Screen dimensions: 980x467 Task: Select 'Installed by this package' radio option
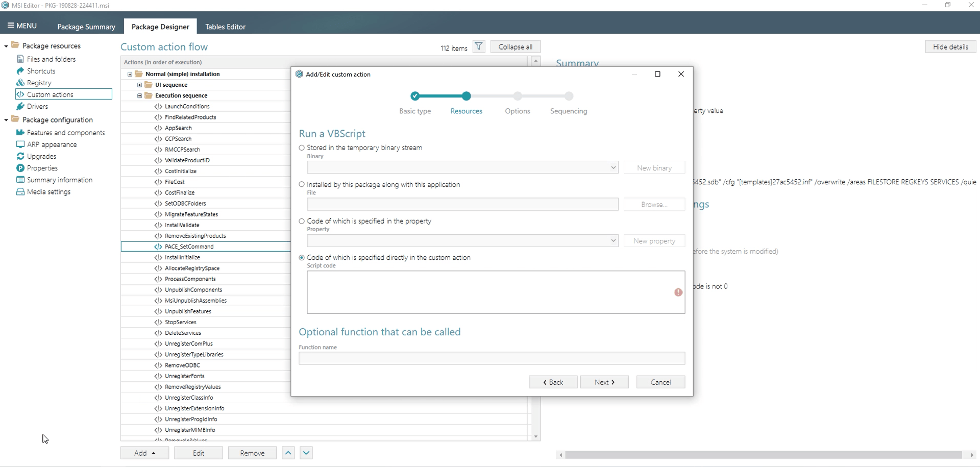(x=302, y=185)
